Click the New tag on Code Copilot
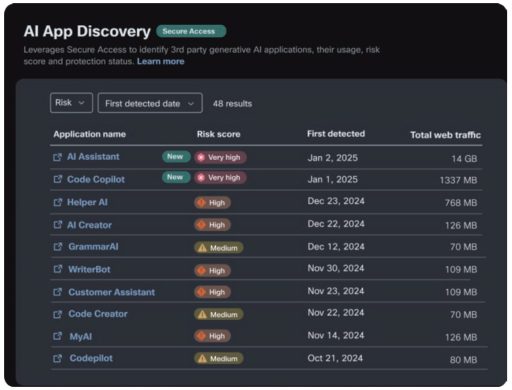The height and width of the screenshot is (390, 512). tap(176, 177)
